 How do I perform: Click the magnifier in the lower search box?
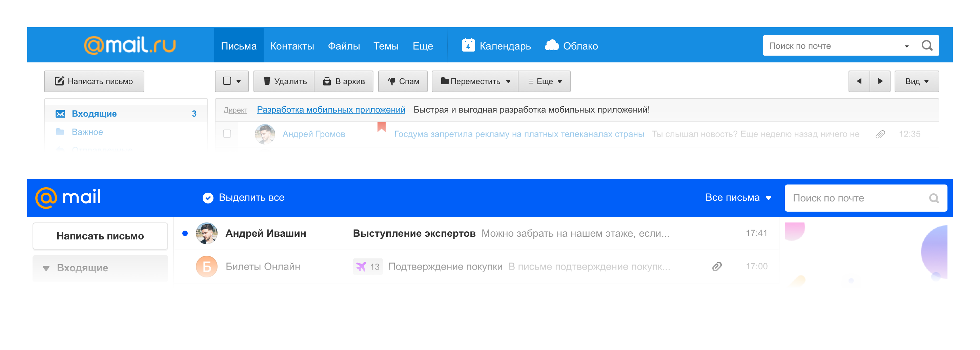click(934, 198)
